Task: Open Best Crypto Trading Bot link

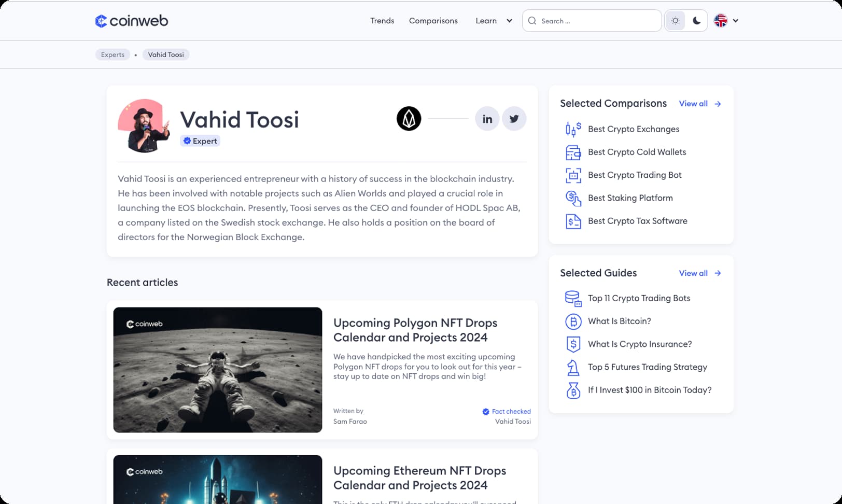Action: point(635,175)
